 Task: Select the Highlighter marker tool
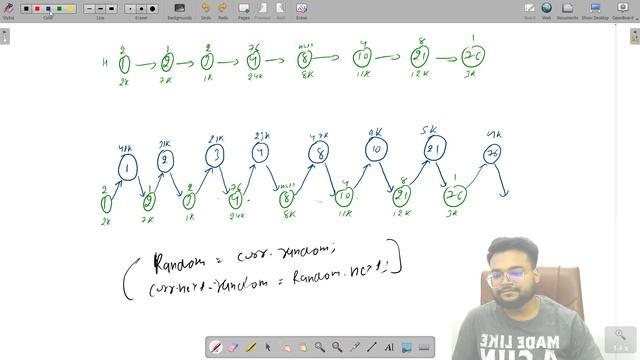[x=251, y=347]
